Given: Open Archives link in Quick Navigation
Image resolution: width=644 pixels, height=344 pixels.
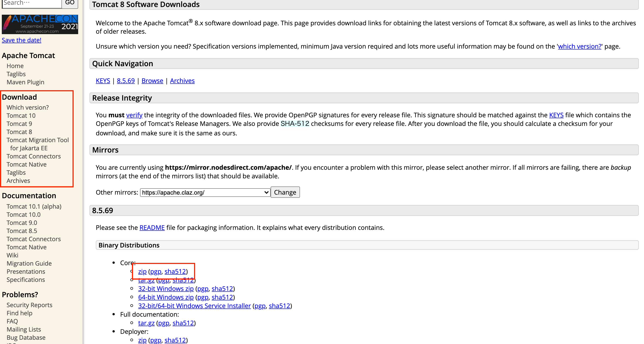Looking at the screenshot, I should (182, 80).
